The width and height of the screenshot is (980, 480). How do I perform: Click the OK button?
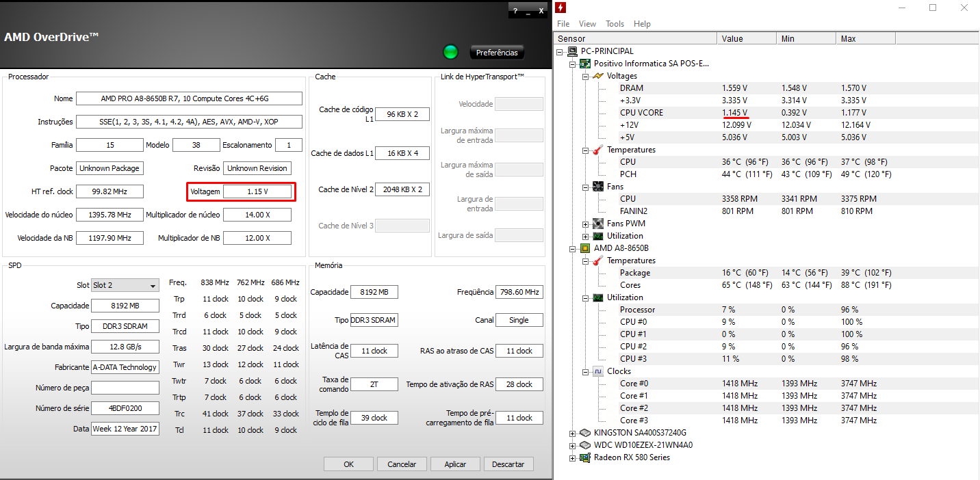pyautogui.click(x=349, y=464)
